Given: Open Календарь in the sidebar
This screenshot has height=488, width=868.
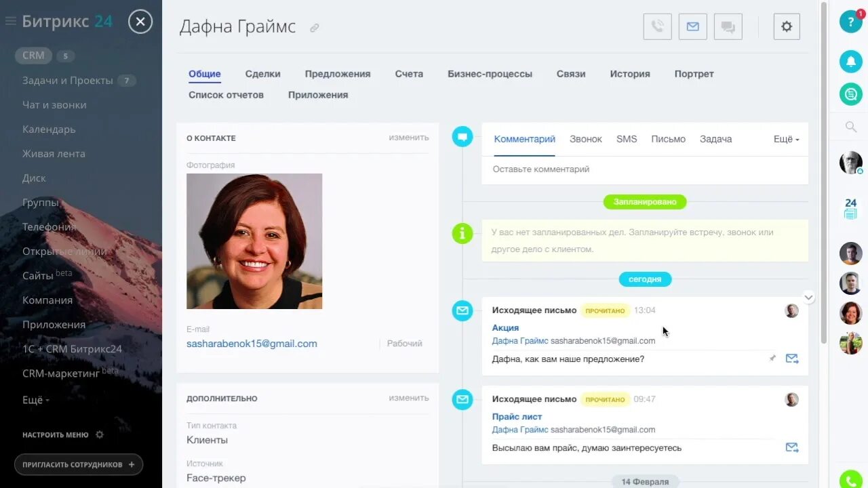Looking at the screenshot, I should coord(49,129).
